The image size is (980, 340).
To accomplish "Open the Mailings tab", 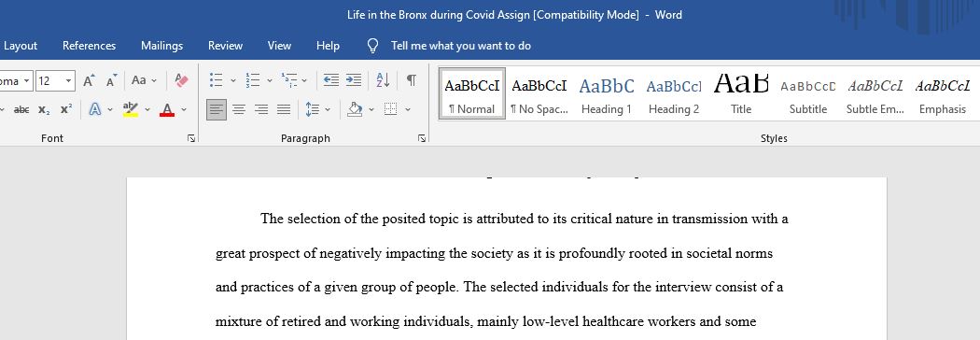I will 161,46.
